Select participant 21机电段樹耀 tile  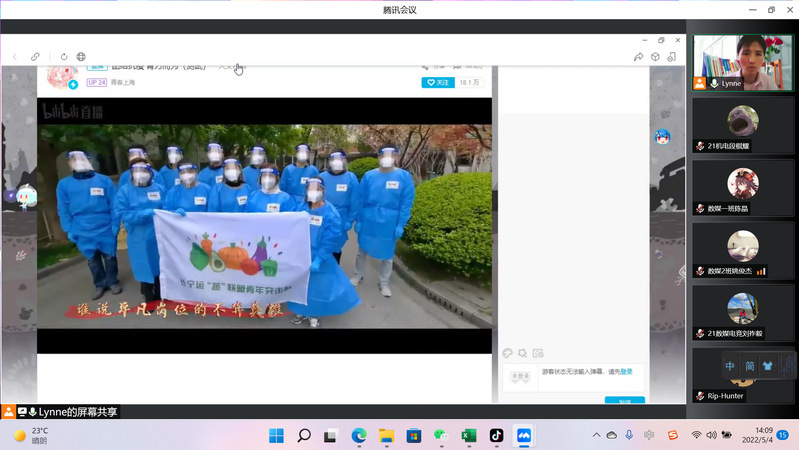coord(743,124)
